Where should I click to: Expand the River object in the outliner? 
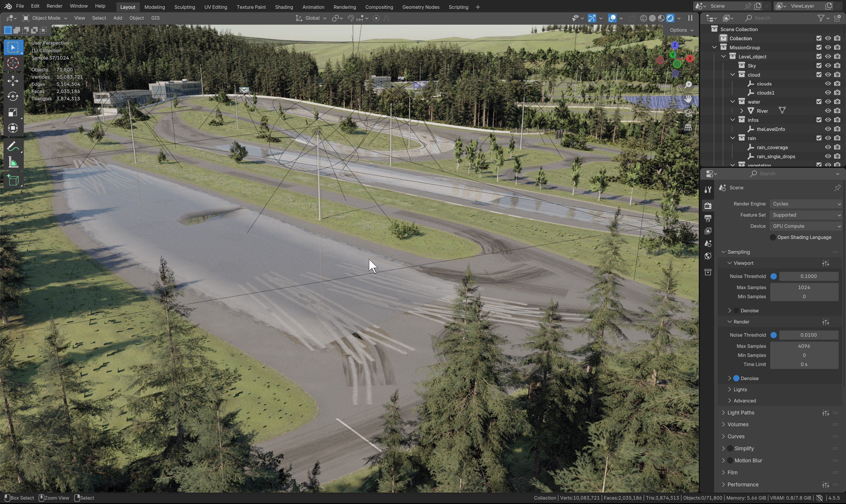[x=741, y=111]
